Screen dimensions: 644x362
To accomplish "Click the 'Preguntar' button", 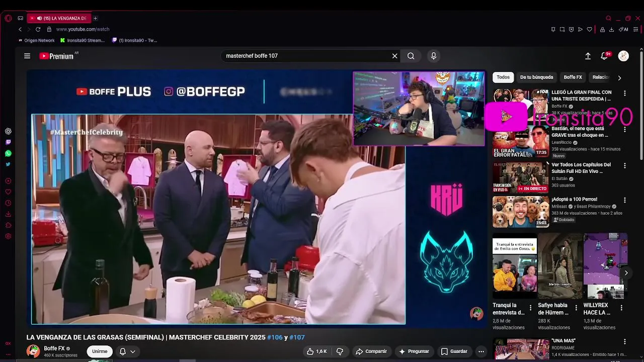I will [x=414, y=351].
